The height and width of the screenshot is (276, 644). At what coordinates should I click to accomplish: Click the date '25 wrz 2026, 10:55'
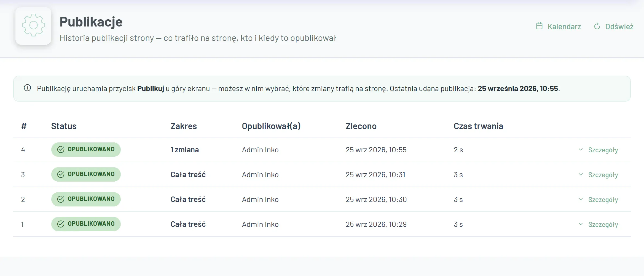click(x=376, y=150)
